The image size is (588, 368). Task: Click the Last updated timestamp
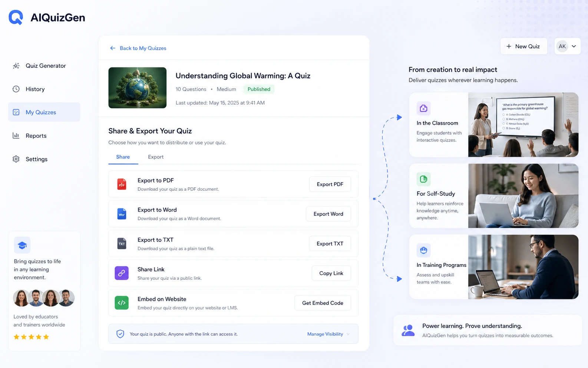click(220, 103)
